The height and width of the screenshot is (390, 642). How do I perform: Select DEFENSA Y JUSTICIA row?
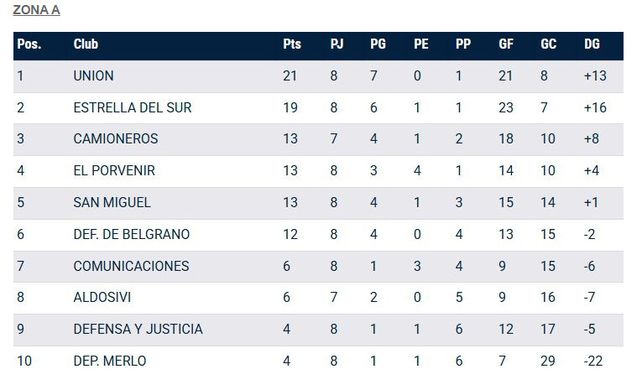pyautogui.click(x=318, y=329)
